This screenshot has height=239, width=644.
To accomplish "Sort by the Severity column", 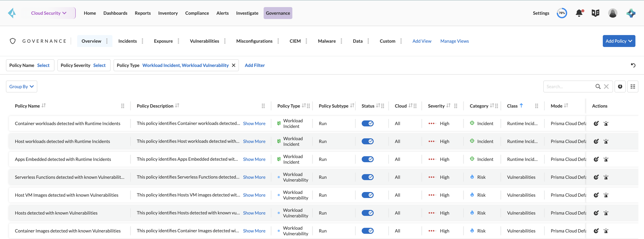I will [x=448, y=106].
